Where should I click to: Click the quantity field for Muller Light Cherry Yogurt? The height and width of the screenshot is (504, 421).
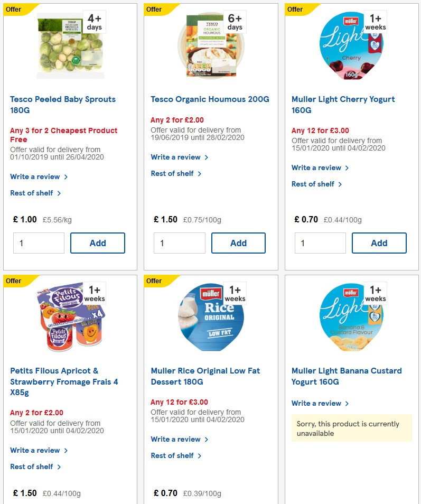[x=320, y=243]
